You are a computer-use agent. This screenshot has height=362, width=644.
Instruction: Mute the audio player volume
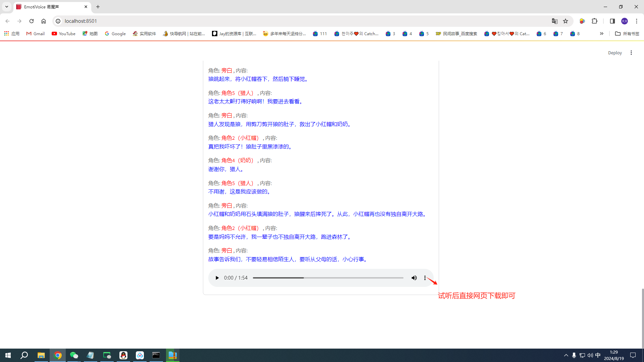click(x=414, y=278)
